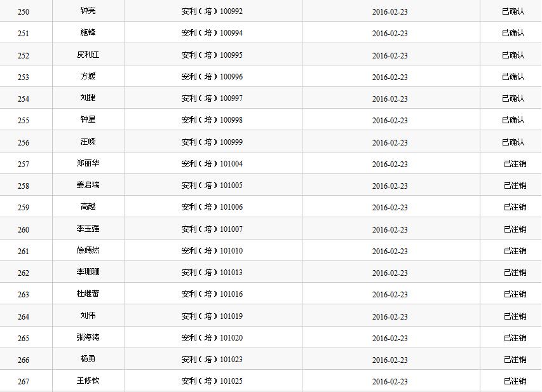Image resolution: width=542 pixels, height=392 pixels.
Task: Select certificate number 安利(培)101016
Action: [212, 294]
